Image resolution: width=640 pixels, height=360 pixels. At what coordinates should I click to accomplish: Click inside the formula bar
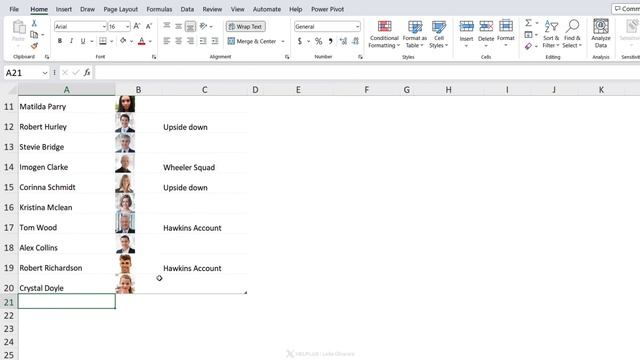pos(367,73)
